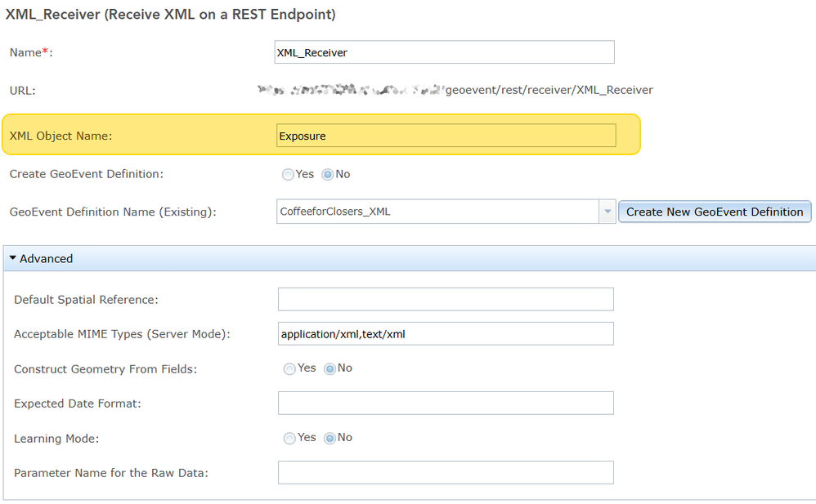Edit the Acceptable MIME Types field

pyautogui.click(x=446, y=334)
